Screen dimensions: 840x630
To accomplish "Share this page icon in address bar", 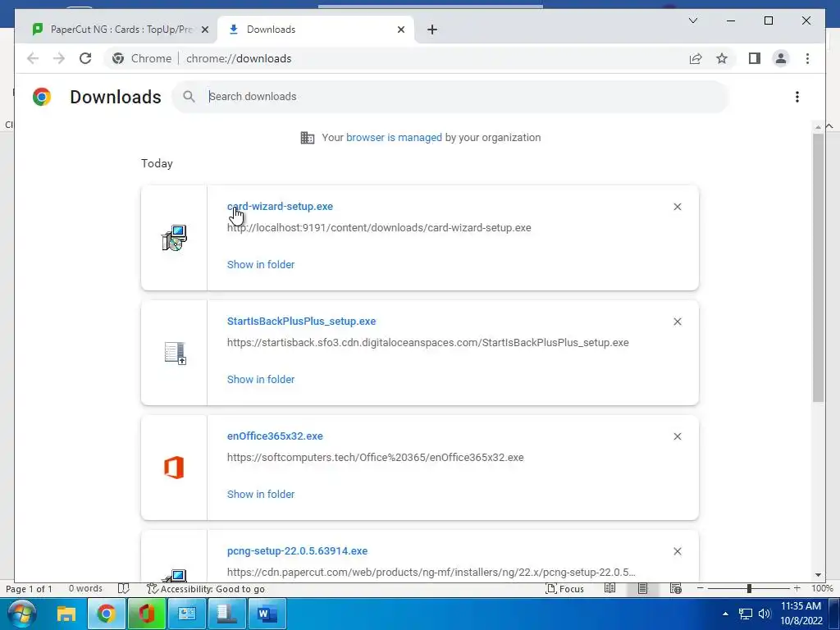I will (696, 58).
